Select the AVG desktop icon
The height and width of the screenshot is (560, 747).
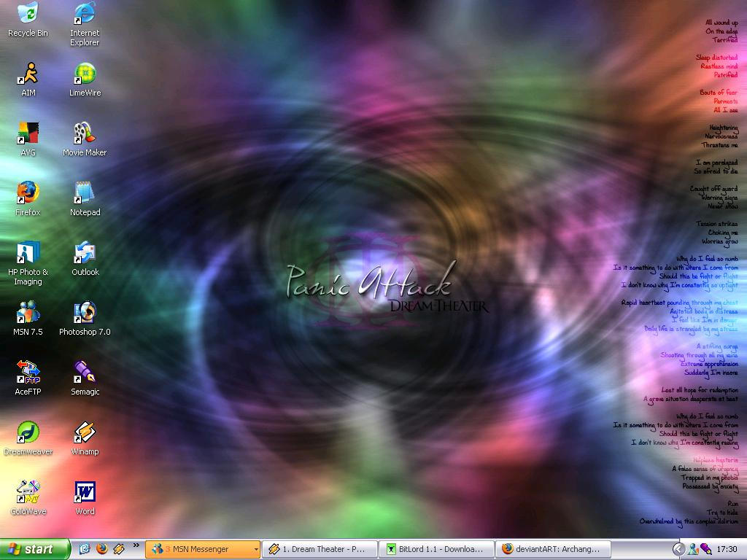click(28, 139)
